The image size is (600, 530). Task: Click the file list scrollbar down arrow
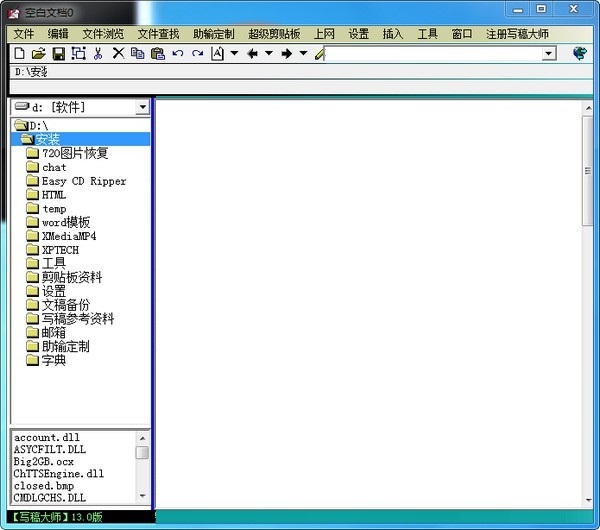coord(142,496)
